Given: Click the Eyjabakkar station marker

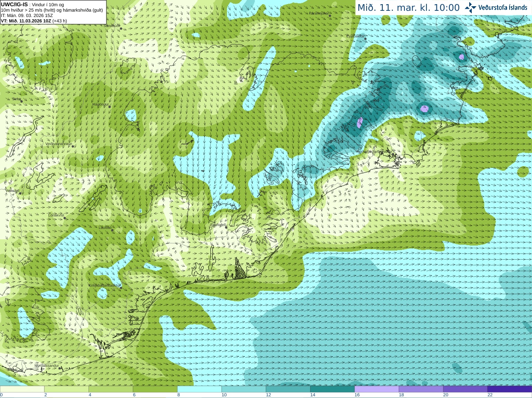Looking at the screenshot, I should pyautogui.click(x=365, y=39).
